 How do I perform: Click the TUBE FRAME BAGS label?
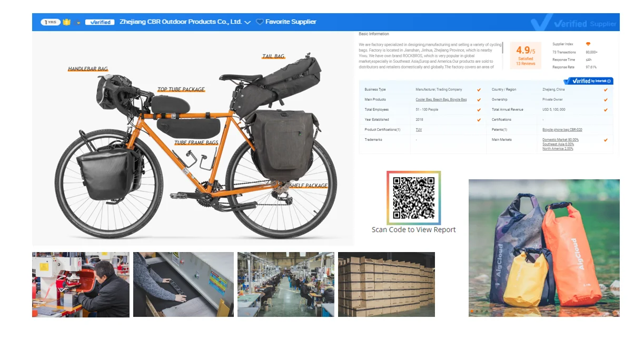tap(196, 143)
